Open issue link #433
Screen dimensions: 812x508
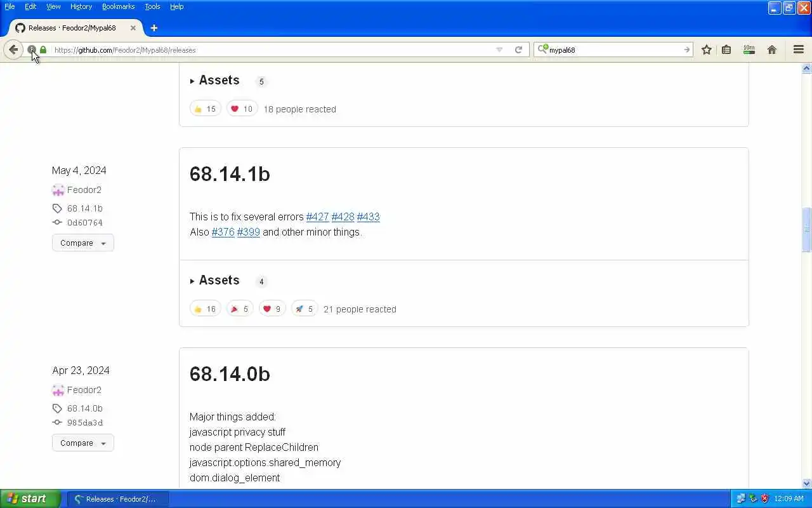pos(368,217)
